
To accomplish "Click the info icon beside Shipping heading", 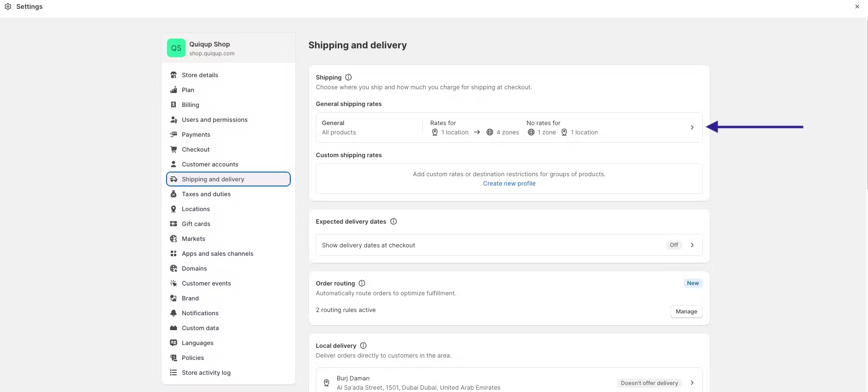I will coord(348,77).
